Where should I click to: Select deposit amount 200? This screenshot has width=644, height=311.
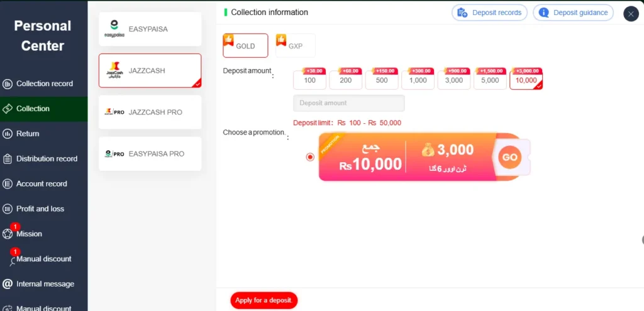click(346, 80)
